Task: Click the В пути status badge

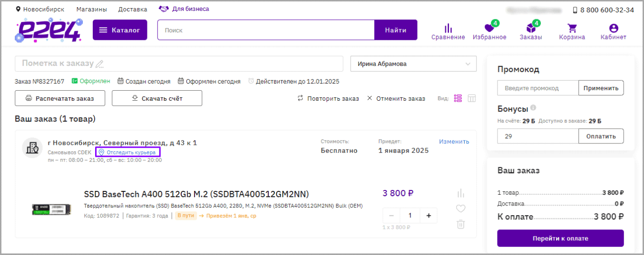Action: [x=186, y=216]
